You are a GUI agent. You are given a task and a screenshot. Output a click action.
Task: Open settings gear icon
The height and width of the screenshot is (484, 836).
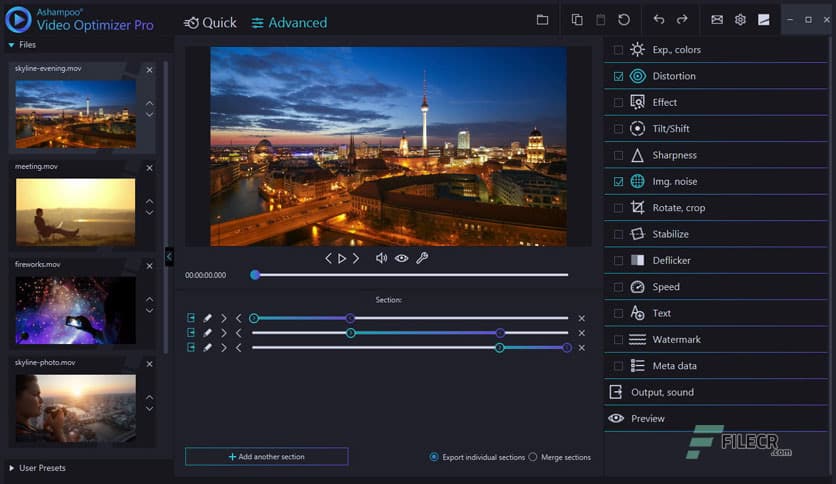coord(740,20)
